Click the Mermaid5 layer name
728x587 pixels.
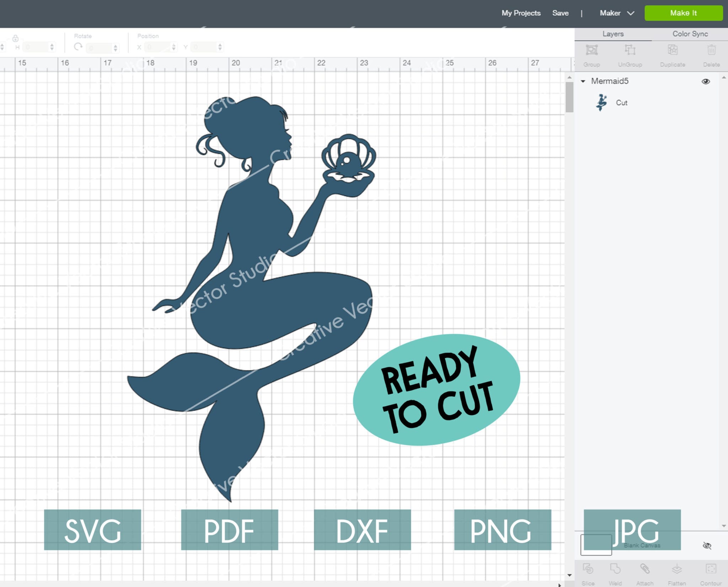pos(610,81)
